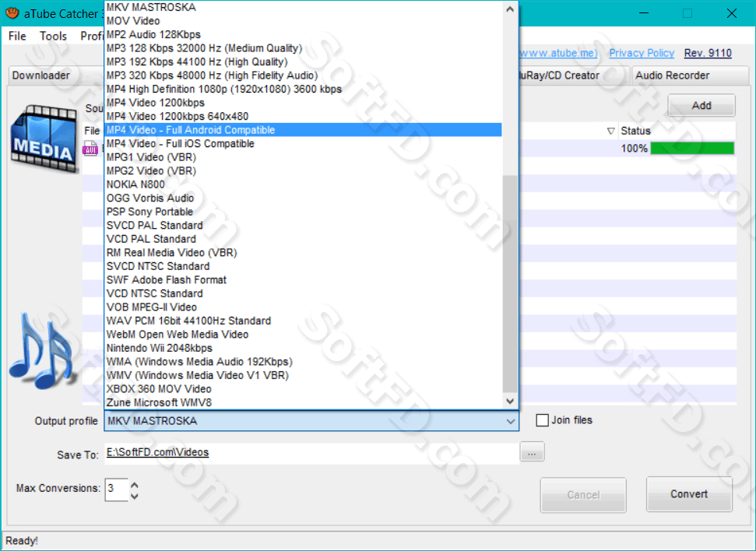Viewport: 756px width, 551px height.
Task: Select MP3 192 Kbps High Quality profile
Action: (304, 61)
